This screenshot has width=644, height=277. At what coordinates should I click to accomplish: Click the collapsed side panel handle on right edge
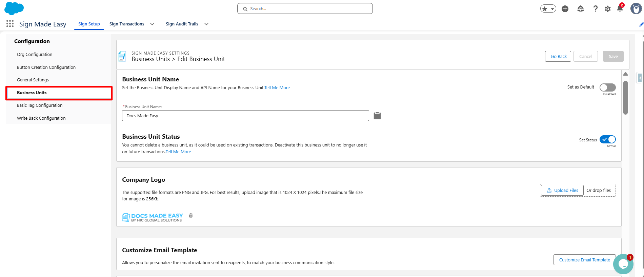point(640,78)
